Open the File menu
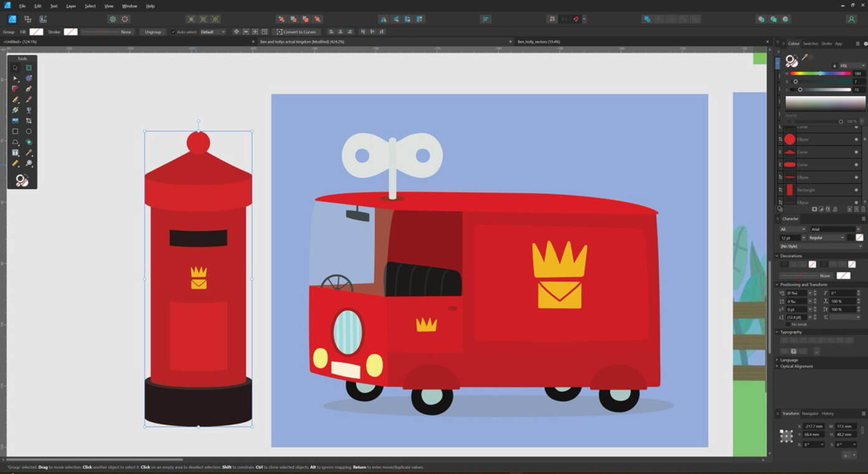The width and height of the screenshot is (868, 474). click(x=22, y=6)
